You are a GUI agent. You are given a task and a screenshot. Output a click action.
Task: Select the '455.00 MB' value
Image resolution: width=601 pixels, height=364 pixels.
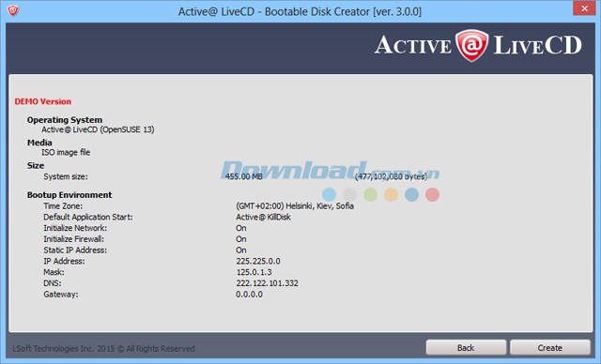click(244, 176)
